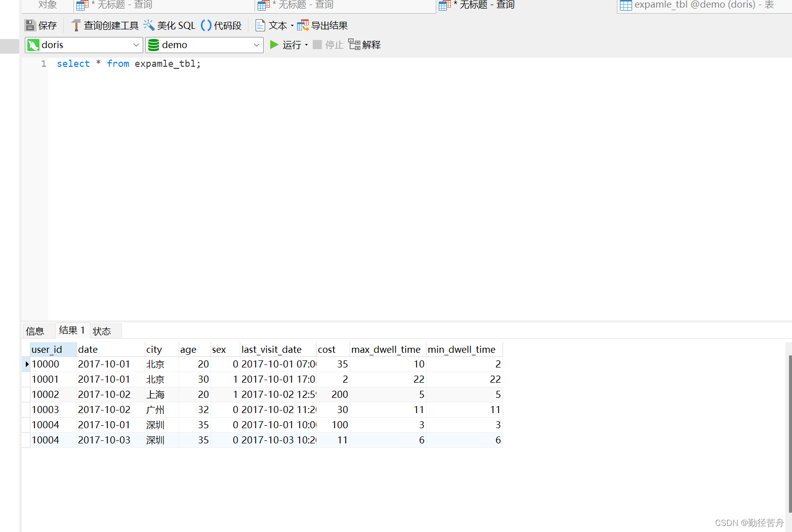The width and height of the screenshot is (792, 532).
Task: Click the user_id column header
Action: [x=53, y=349]
